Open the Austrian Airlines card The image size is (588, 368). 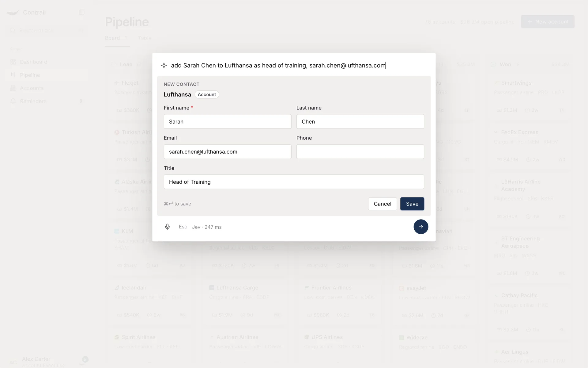coord(245,348)
